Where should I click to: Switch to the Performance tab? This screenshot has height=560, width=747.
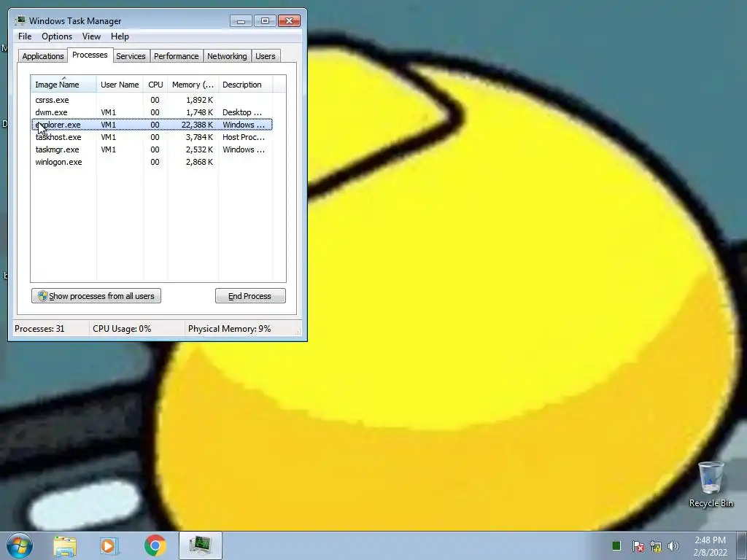177,56
